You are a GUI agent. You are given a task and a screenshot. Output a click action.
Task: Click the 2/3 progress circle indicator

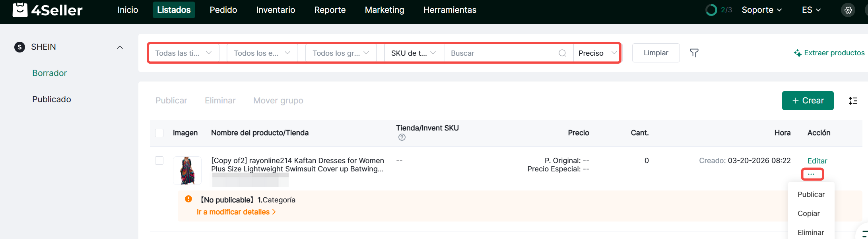point(711,10)
